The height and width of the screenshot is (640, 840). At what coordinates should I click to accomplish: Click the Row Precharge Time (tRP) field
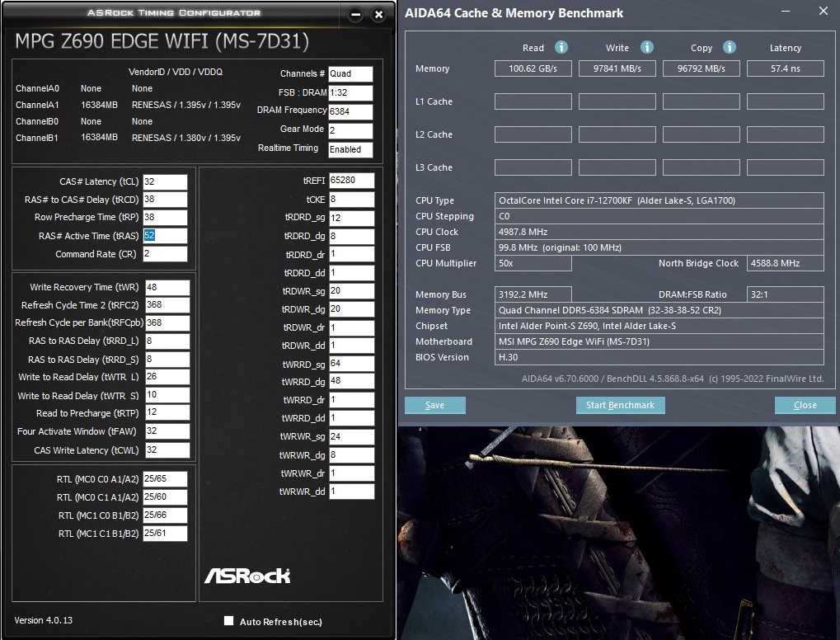(x=165, y=217)
